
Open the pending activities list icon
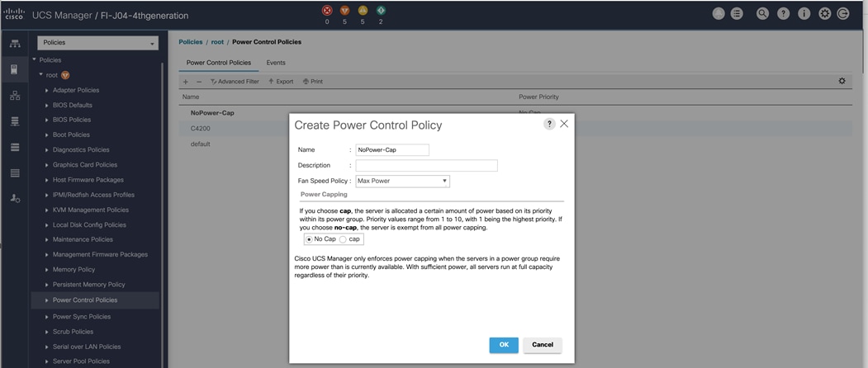pyautogui.click(x=737, y=14)
